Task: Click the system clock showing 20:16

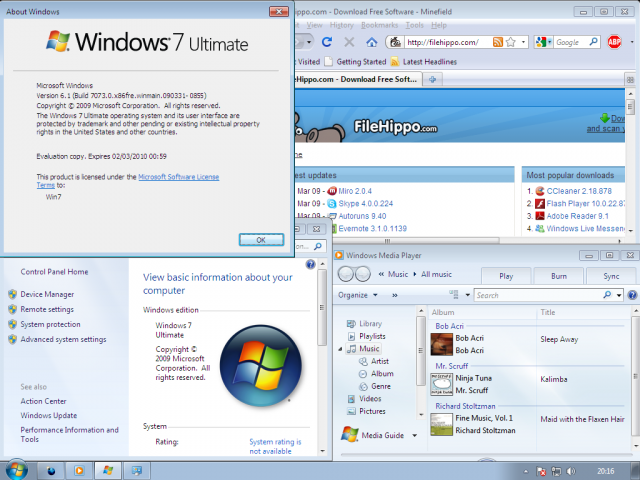Action: pos(606,471)
